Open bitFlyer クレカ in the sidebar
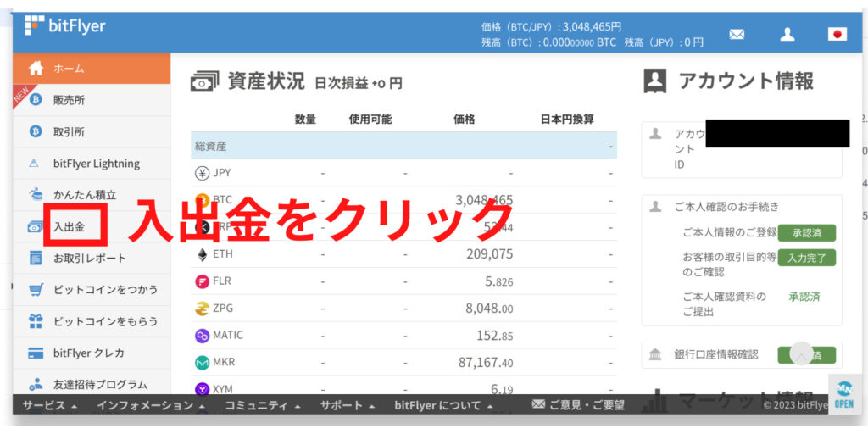Viewport: 868px width, 434px height. pyautogui.click(x=92, y=353)
